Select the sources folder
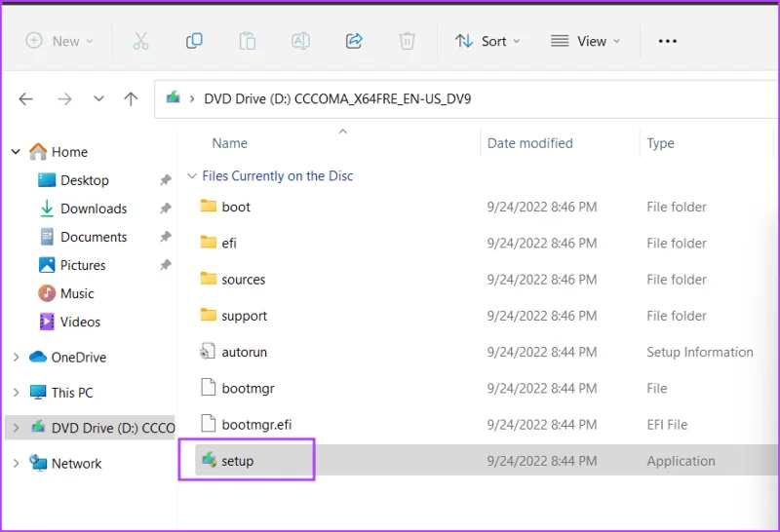 point(243,280)
